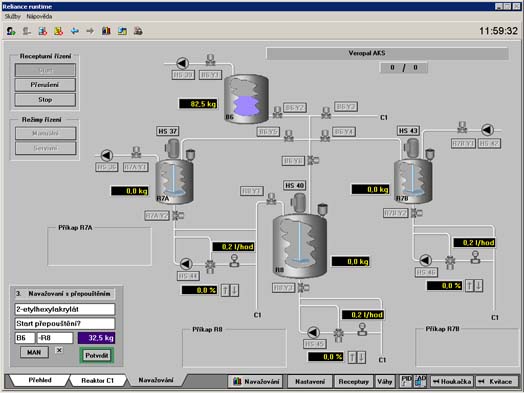Click the Kvitace acknowledge button
Screen dimensions: 524x393
496,381
